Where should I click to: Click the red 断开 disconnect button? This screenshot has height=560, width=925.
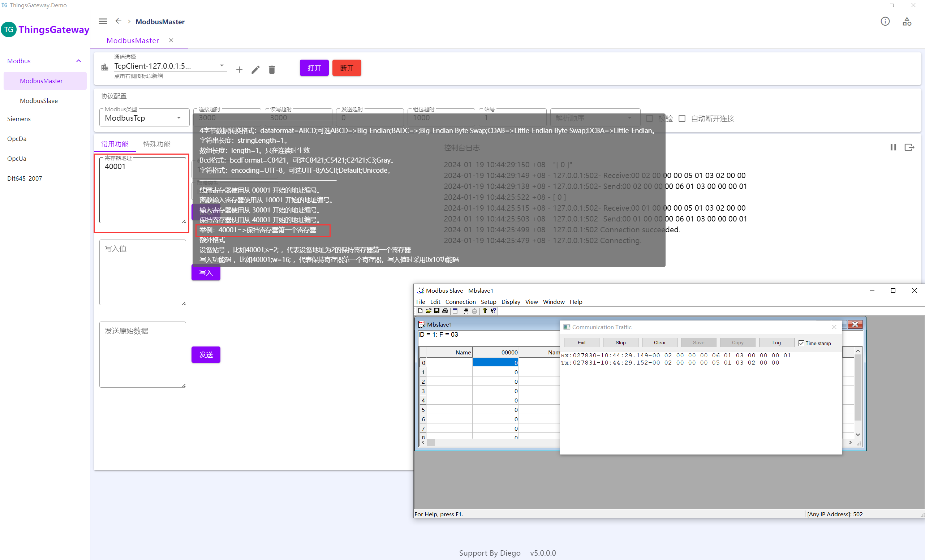click(347, 68)
